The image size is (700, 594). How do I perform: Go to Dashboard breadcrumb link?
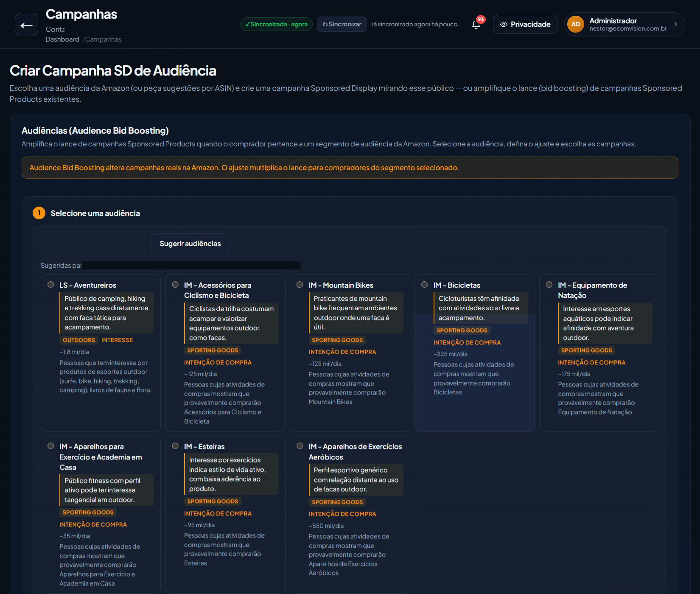[x=62, y=39]
